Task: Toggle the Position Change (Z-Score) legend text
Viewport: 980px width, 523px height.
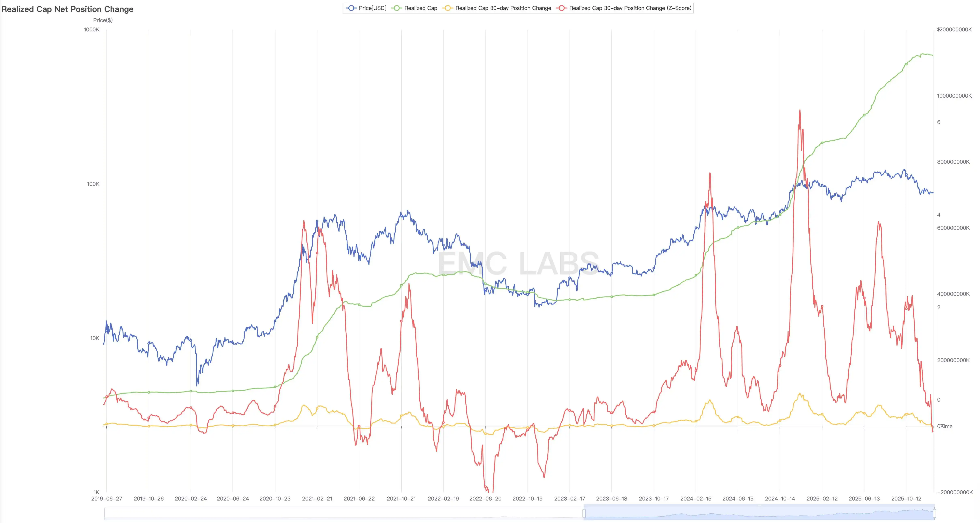Action: 630,8
